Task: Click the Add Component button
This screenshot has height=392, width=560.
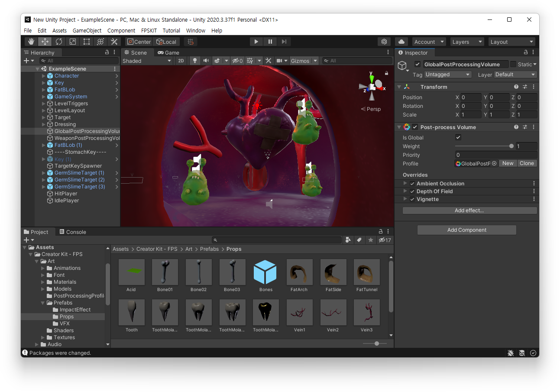Action: point(466,230)
